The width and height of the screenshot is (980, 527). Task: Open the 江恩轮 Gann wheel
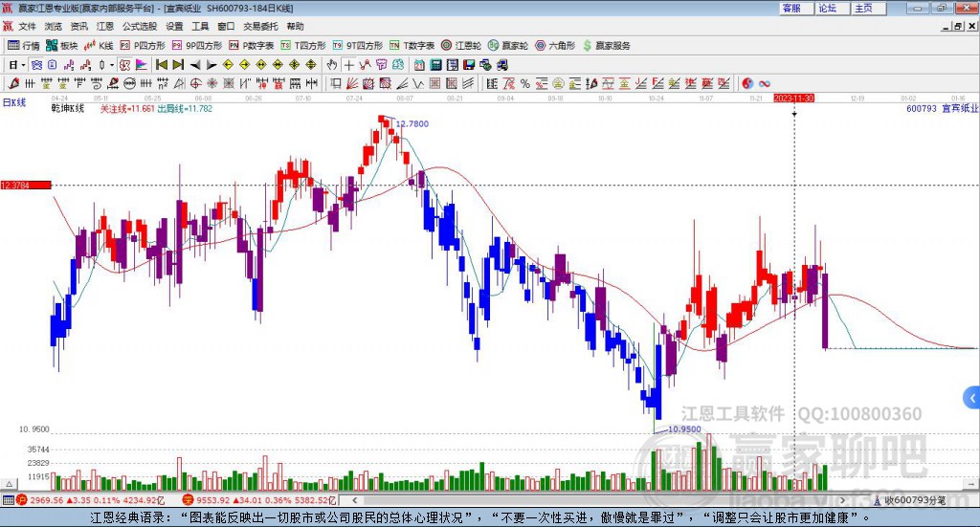click(460, 46)
